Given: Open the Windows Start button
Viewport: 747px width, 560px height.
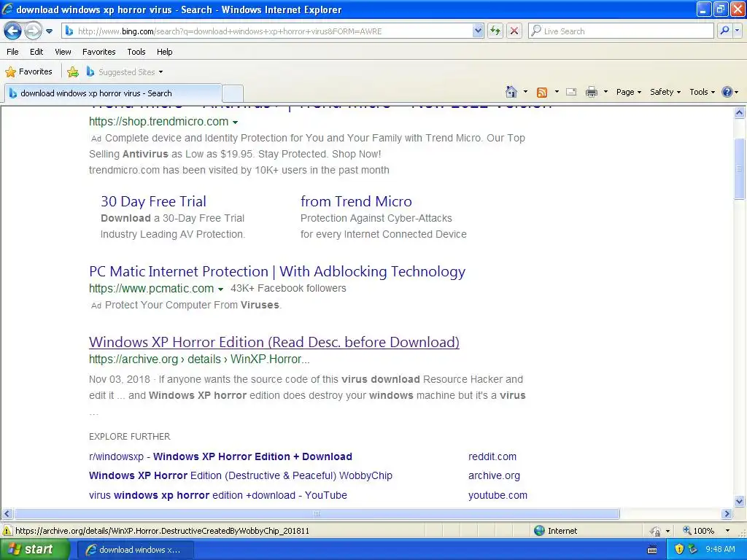Looking at the screenshot, I should pyautogui.click(x=34, y=549).
